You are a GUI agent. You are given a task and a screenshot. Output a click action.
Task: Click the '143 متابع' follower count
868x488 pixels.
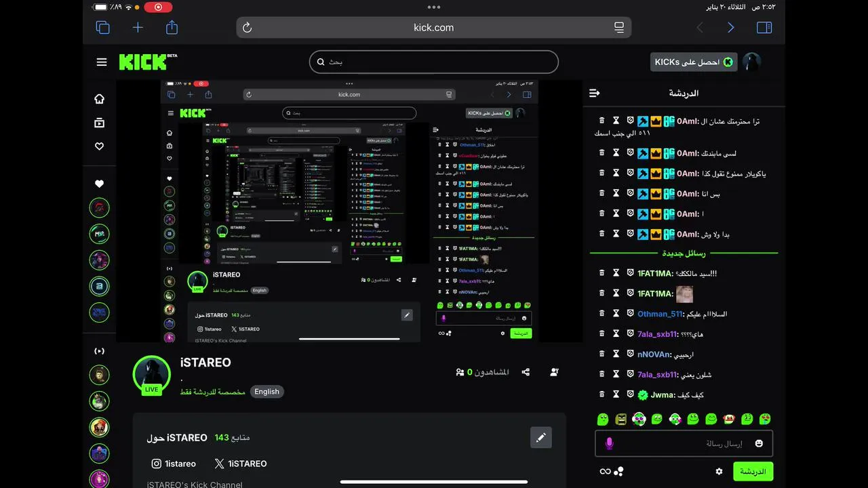pos(232,438)
